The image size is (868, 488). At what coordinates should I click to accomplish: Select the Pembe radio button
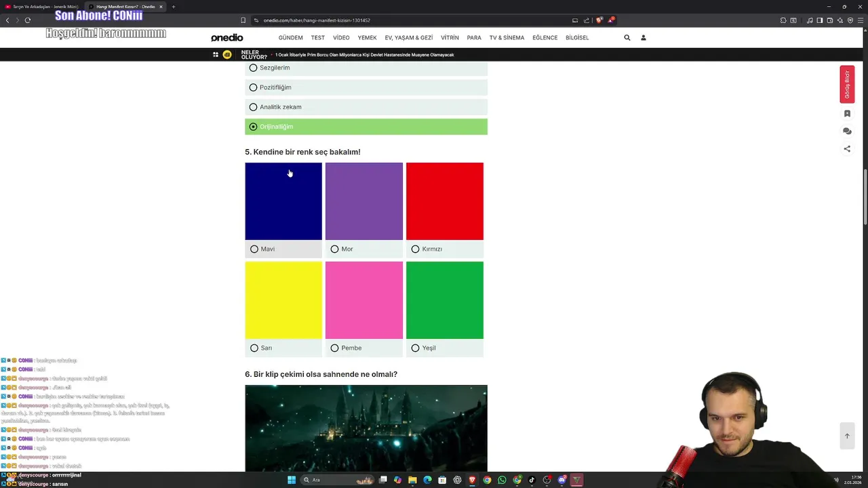pyautogui.click(x=335, y=348)
